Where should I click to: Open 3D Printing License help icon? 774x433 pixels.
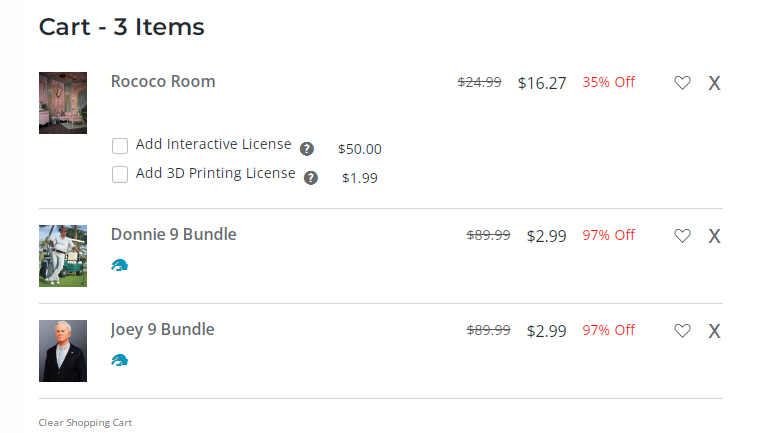[x=311, y=178]
